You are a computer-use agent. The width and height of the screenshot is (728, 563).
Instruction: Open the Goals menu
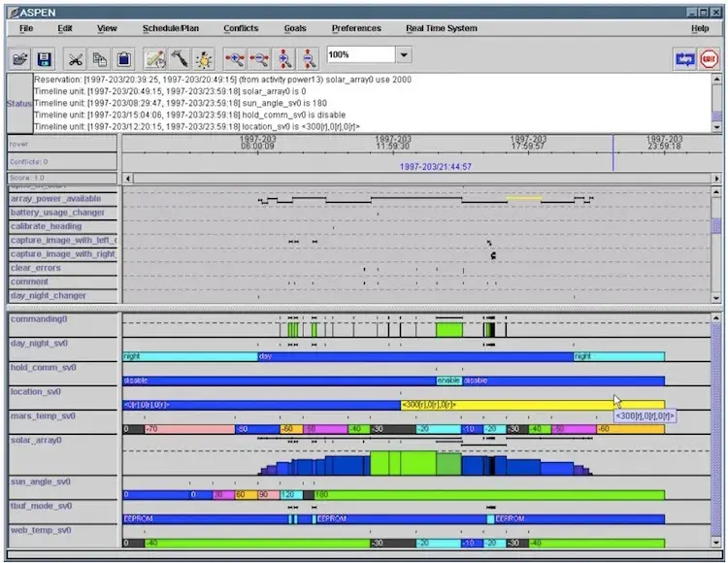[x=295, y=28]
